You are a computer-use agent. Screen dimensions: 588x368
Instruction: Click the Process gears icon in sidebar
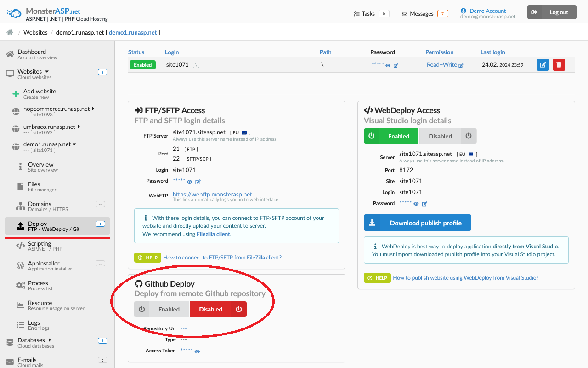pyautogui.click(x=21, y=285)
